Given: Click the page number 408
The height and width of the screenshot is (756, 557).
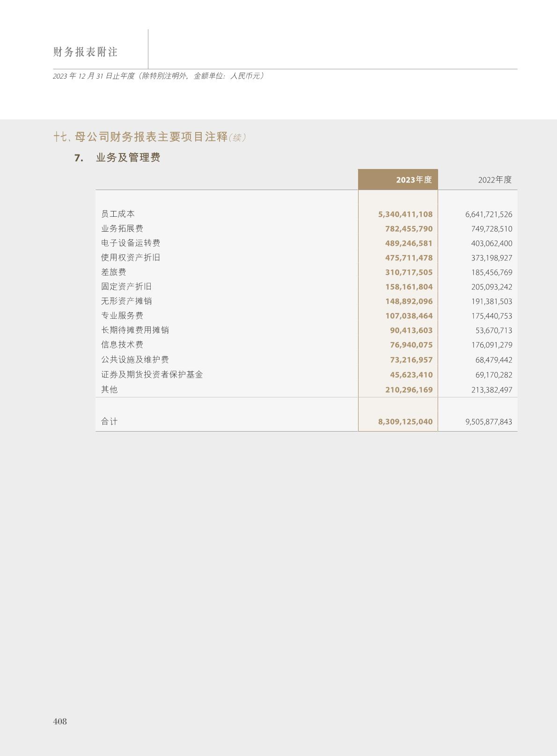Looking at the screenshot, I should [x=60, y=721].
